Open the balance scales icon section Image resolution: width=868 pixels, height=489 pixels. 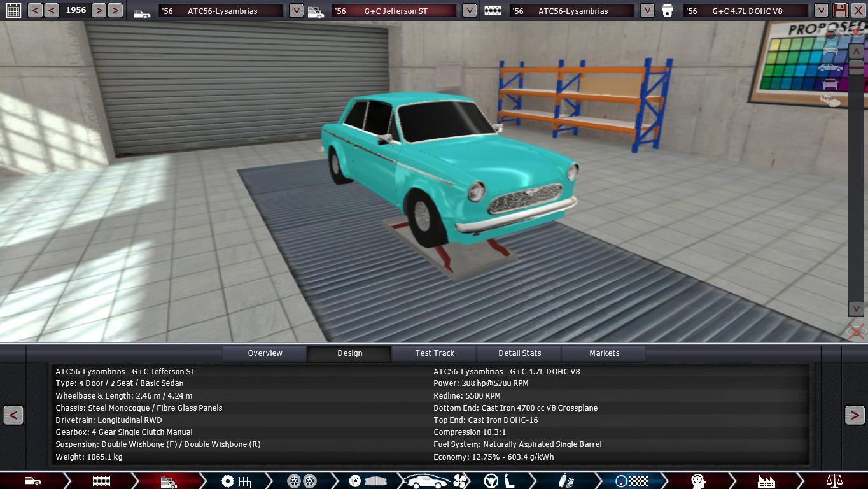point(834,481)
